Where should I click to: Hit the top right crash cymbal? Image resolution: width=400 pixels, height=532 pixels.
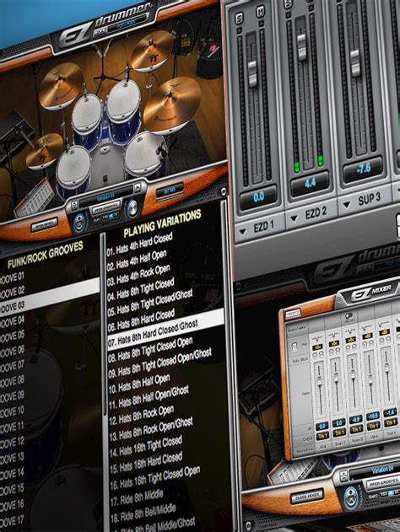(x=152, y=51)
